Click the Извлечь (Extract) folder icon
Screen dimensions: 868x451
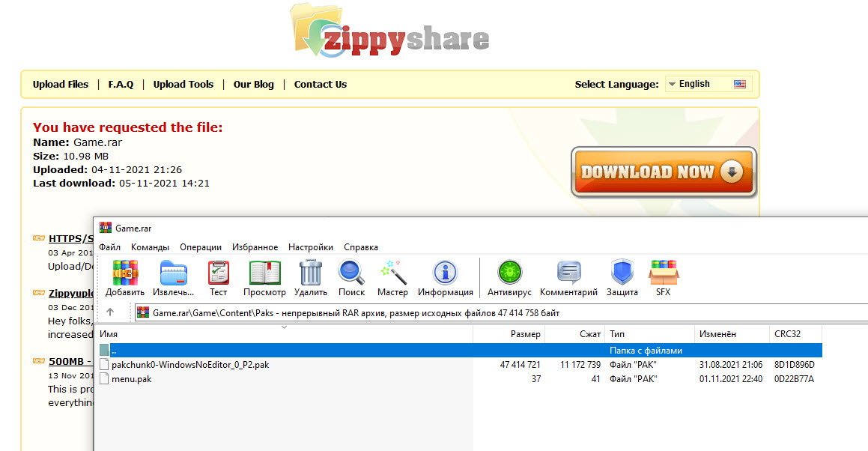(173, 274)
